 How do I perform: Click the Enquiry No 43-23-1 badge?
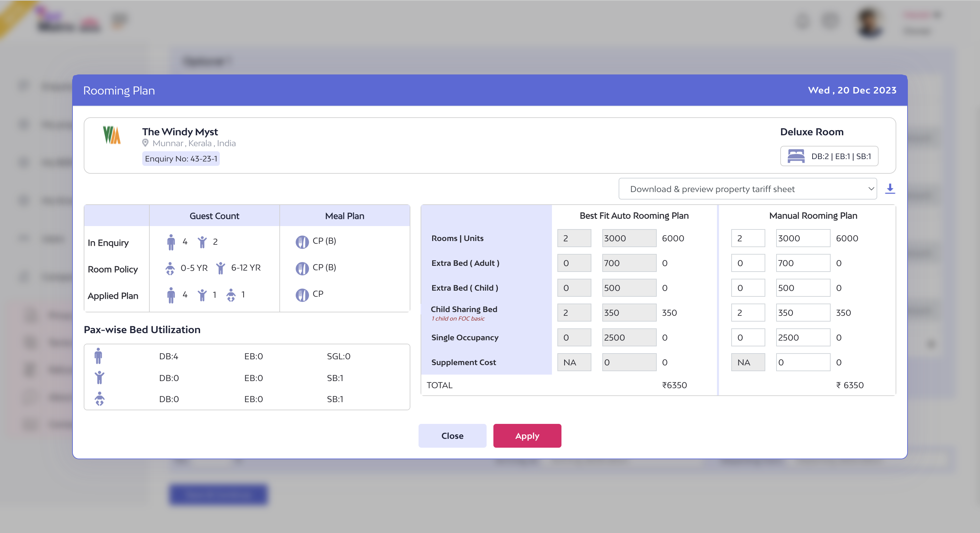tap(181, 159)
